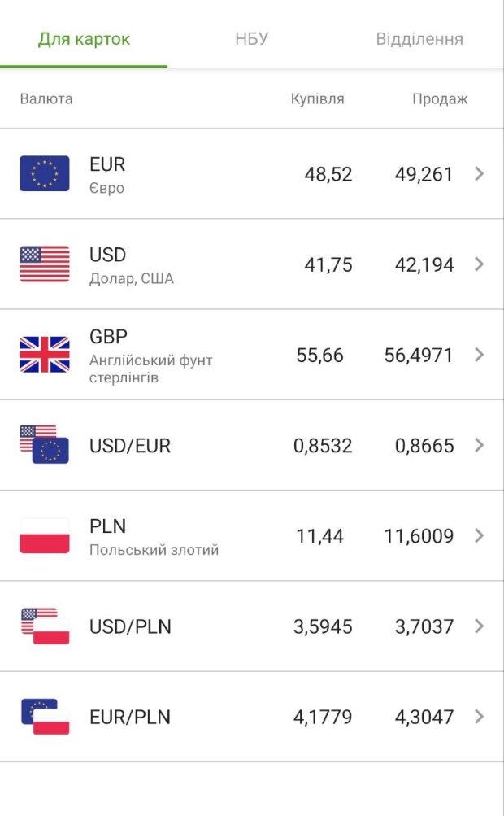Click the USD/PLN double-flag icon
This screenshot has height=816, width=504.
click(45, 626)
